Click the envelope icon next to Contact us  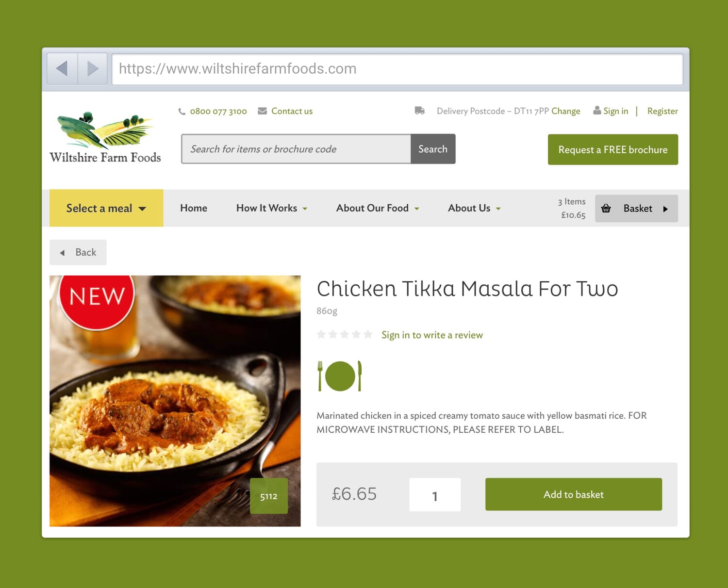click(263, 111)
